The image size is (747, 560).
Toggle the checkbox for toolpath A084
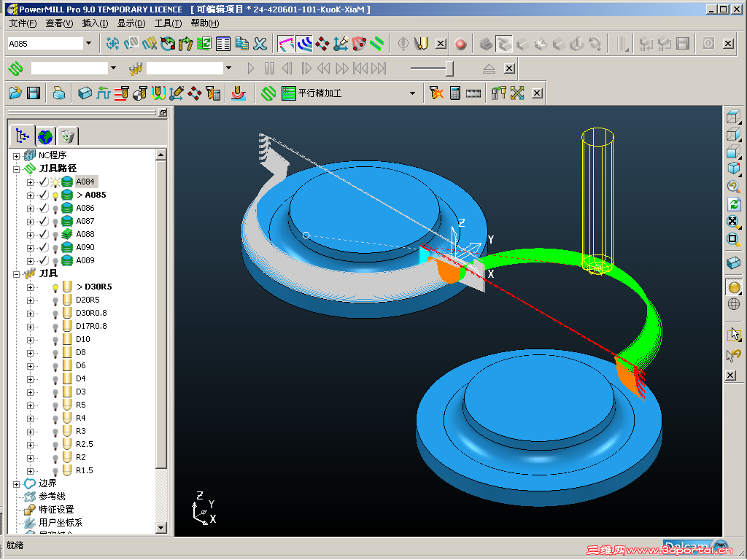(43, 182)
